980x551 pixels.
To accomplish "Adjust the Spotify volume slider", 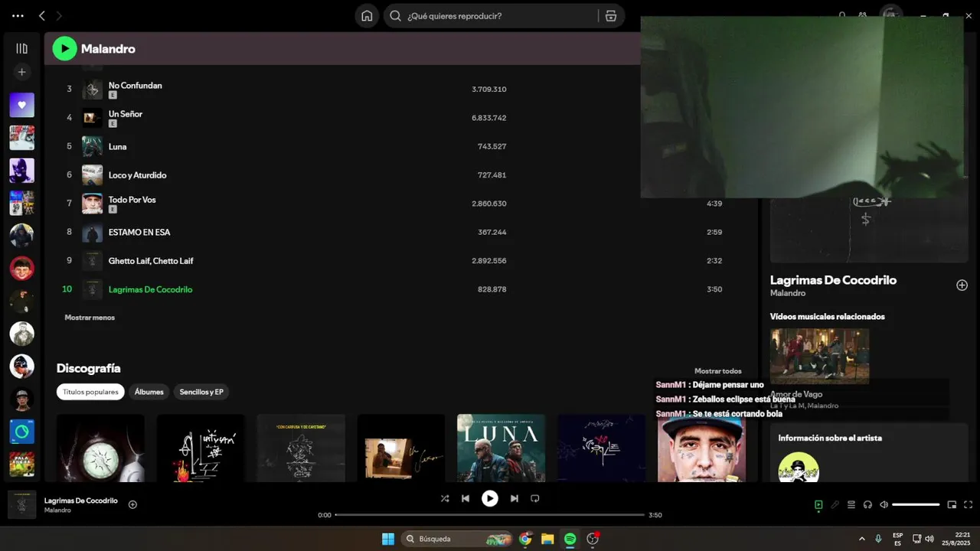I will 916,505.
